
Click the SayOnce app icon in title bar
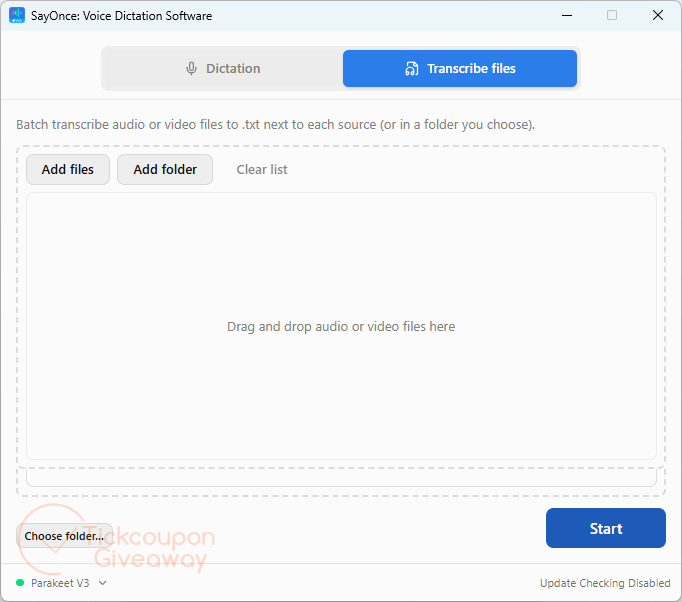click(x=17, y=15)
